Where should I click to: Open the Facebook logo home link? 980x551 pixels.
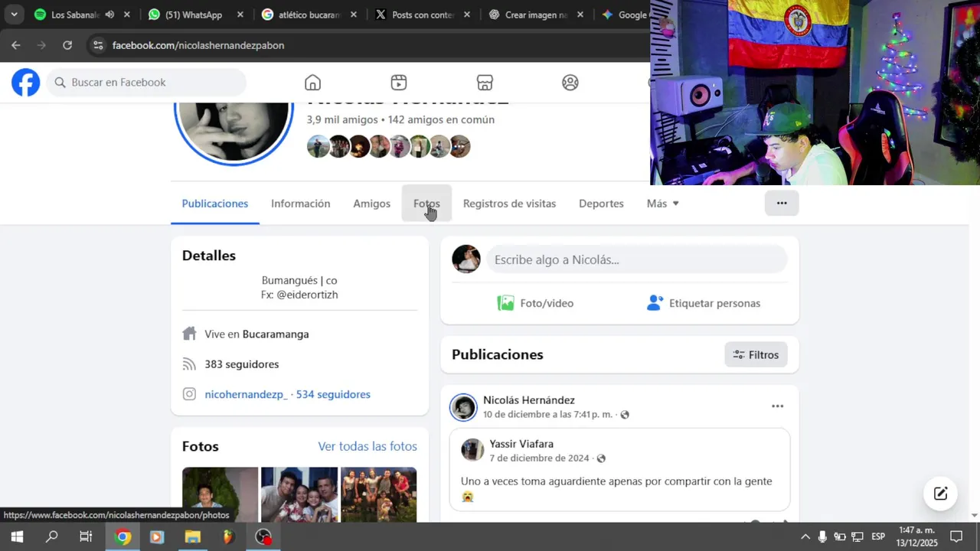pos(25,83)
